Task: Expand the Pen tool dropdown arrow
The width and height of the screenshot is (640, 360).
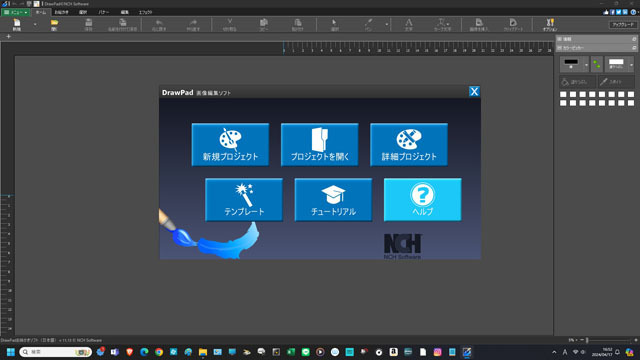Action: 387,24
